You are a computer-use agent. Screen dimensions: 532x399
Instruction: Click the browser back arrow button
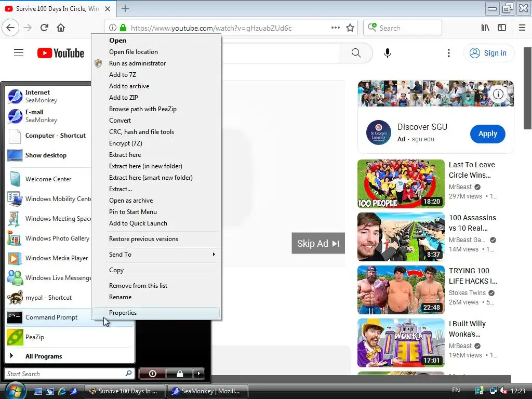(x=10, y=28)
